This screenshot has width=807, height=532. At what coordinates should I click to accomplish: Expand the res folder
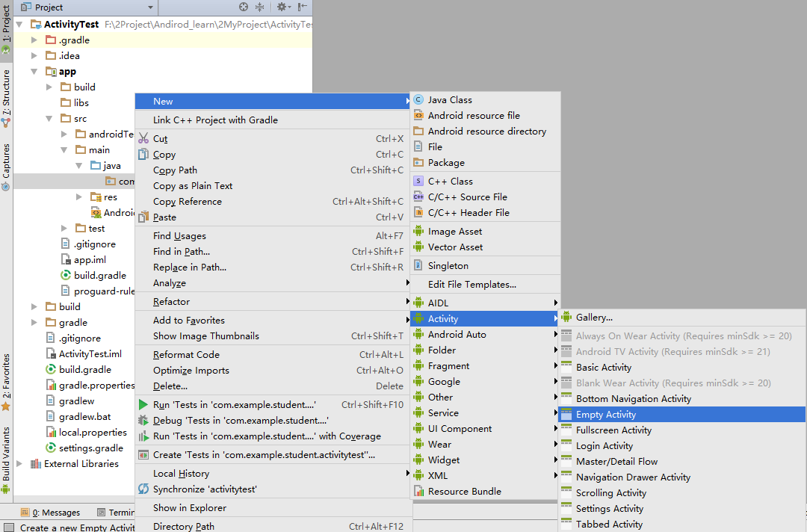79,197
